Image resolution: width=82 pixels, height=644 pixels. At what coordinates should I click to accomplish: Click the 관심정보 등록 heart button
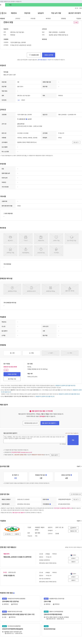34,55
